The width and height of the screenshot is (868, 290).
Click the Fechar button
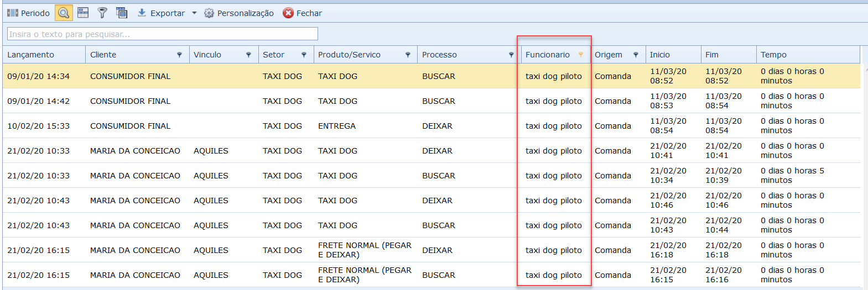(x=302, y=13)
